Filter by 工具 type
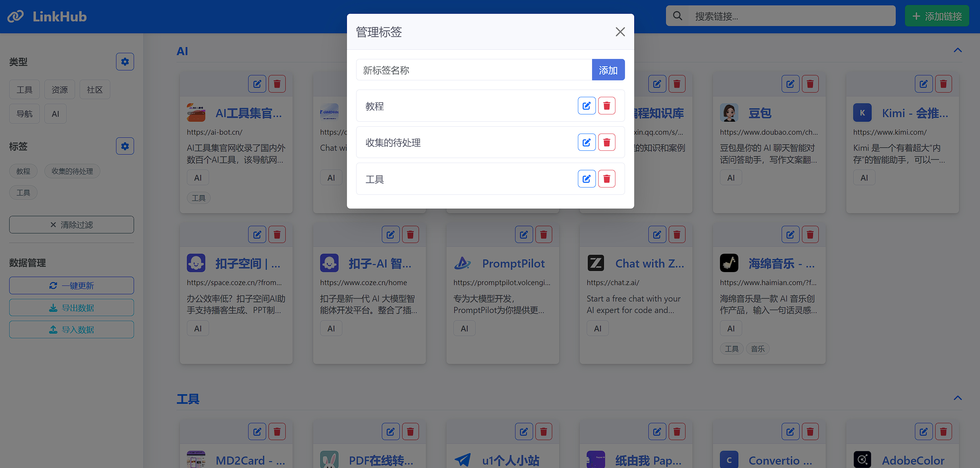This screenshot has width=980, height=468. [25, 90]
